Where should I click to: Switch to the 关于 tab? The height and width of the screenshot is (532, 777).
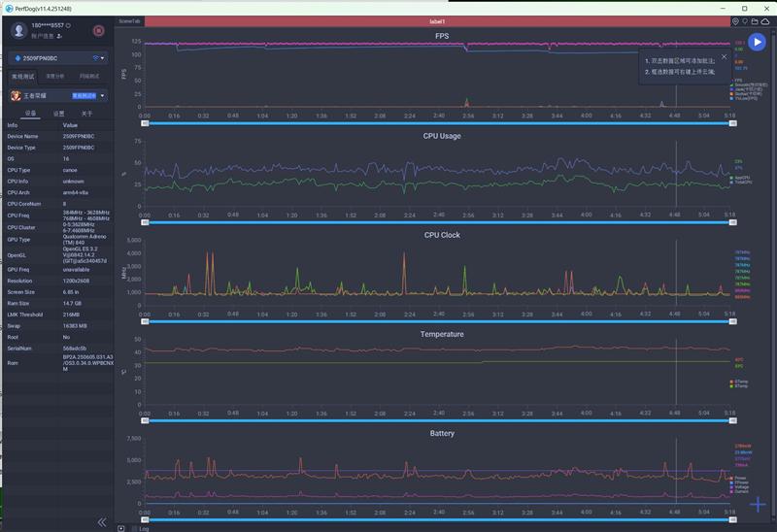tap(86, 114)
